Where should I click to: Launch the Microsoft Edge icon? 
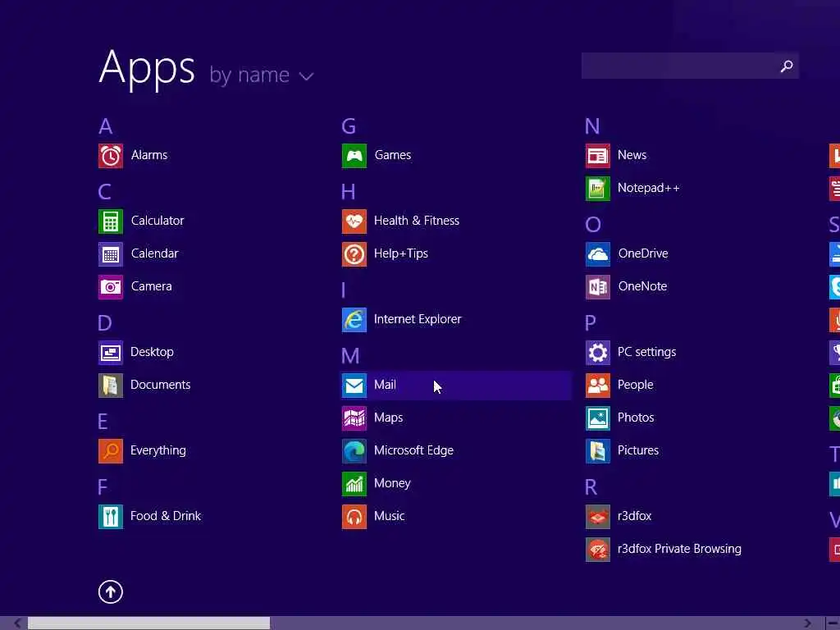pos(354,451)
